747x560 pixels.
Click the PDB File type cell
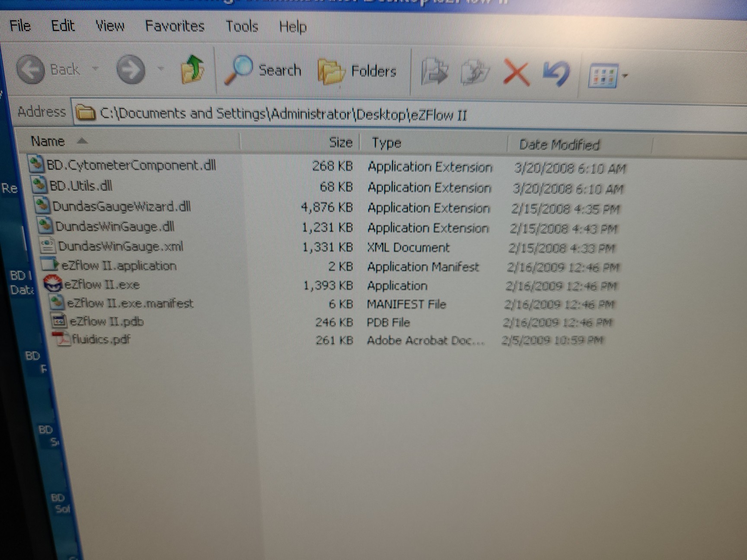point(388,322)
